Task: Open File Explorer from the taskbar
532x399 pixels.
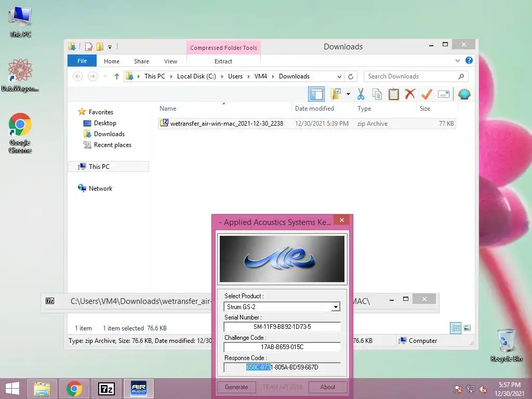Action: click(42, 389)
